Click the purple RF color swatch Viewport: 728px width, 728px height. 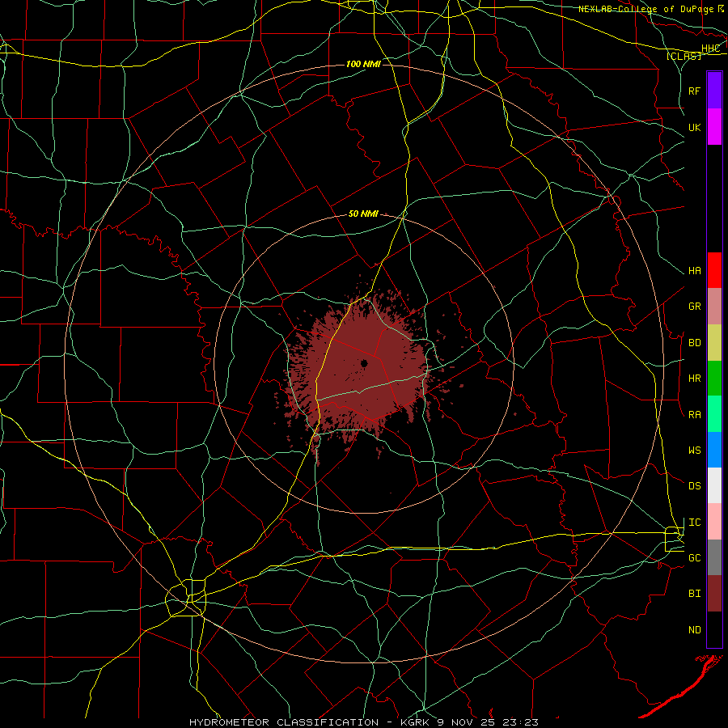click(714, 91)
